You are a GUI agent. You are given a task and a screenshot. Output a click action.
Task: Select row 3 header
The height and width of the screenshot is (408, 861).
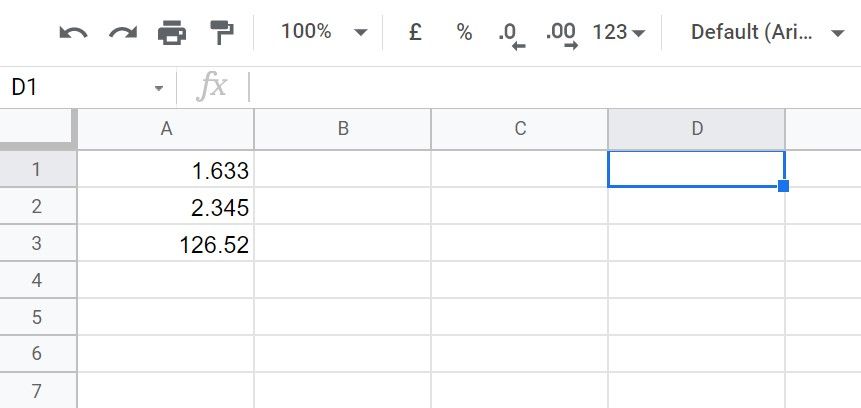coord(37,243)
